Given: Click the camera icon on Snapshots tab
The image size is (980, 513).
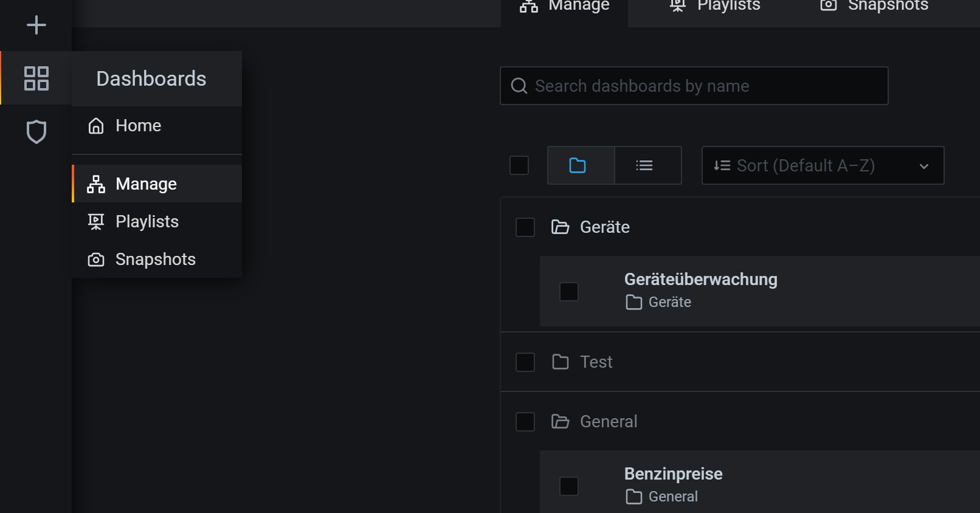Looking at the screenshot, I should [829, 5].
